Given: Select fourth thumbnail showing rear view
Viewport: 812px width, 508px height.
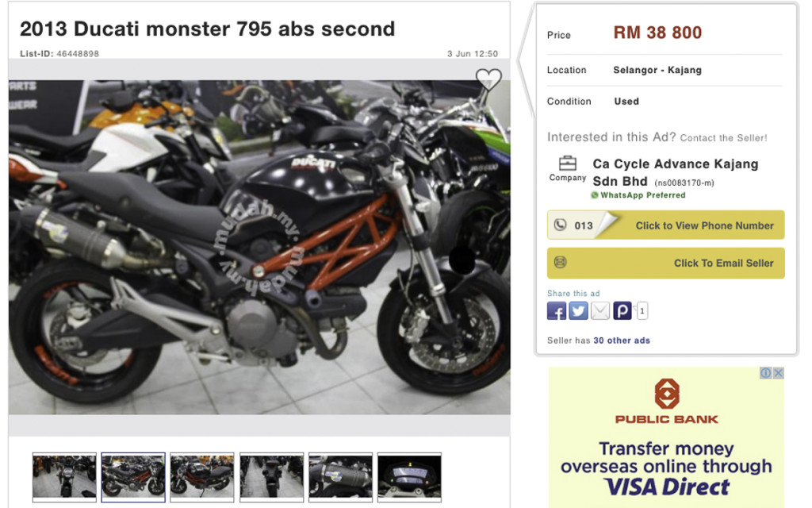Looking at the screenshot, I should tap(271, 477).
